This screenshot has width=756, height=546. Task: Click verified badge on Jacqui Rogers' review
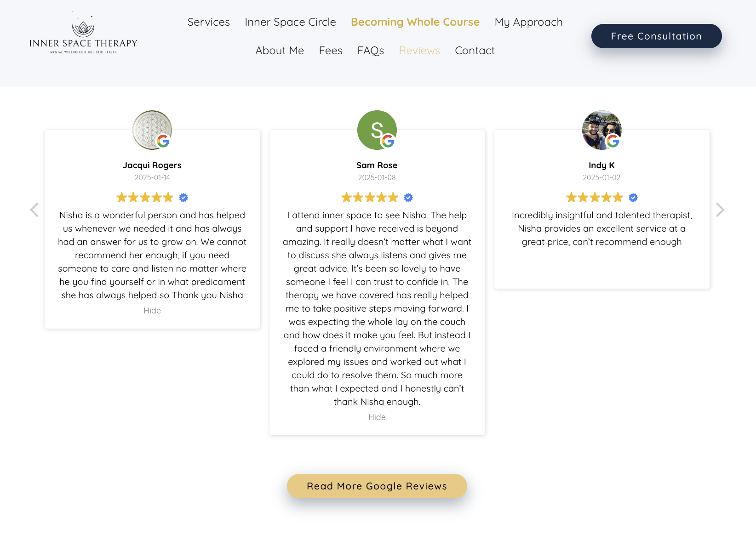pyautogui.click(x=183, y=198)
